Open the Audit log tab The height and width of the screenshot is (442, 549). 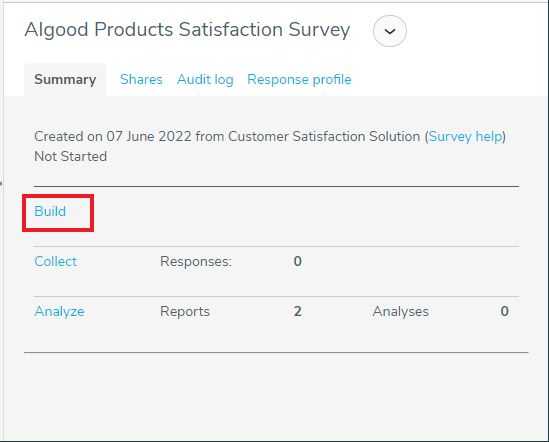coord(205,80)
